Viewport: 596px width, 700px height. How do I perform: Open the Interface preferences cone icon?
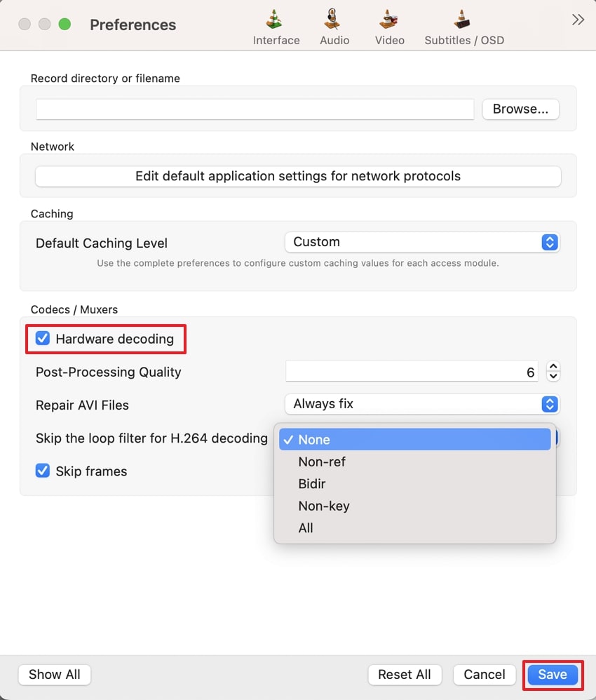pyautogui.click(x=276, y=20)
